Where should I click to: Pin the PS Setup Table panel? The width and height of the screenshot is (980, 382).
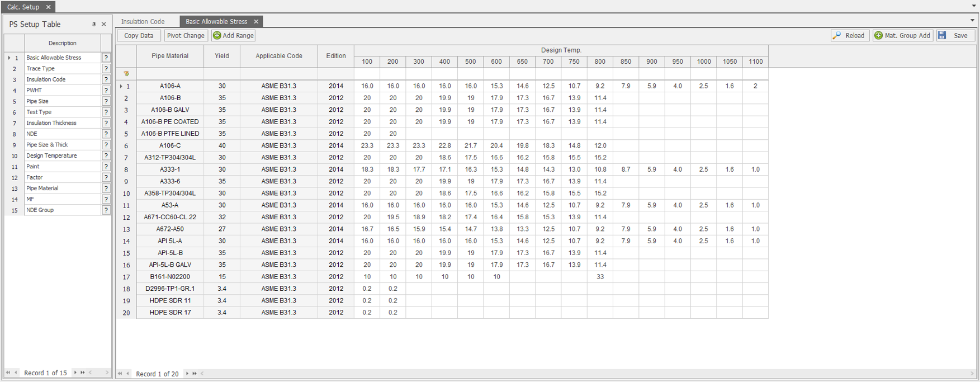point(94,25)
